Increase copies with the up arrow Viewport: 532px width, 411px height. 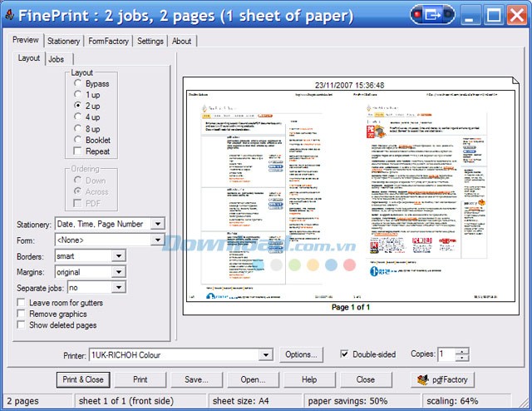[x=462, y=350]
